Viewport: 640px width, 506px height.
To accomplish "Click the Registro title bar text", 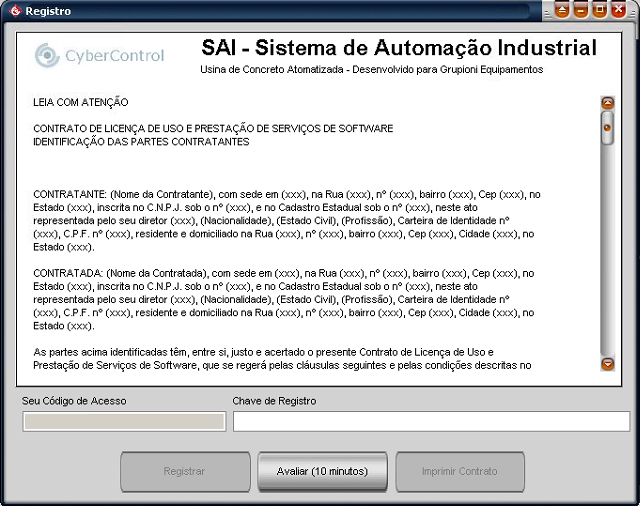I will point(48,11).
